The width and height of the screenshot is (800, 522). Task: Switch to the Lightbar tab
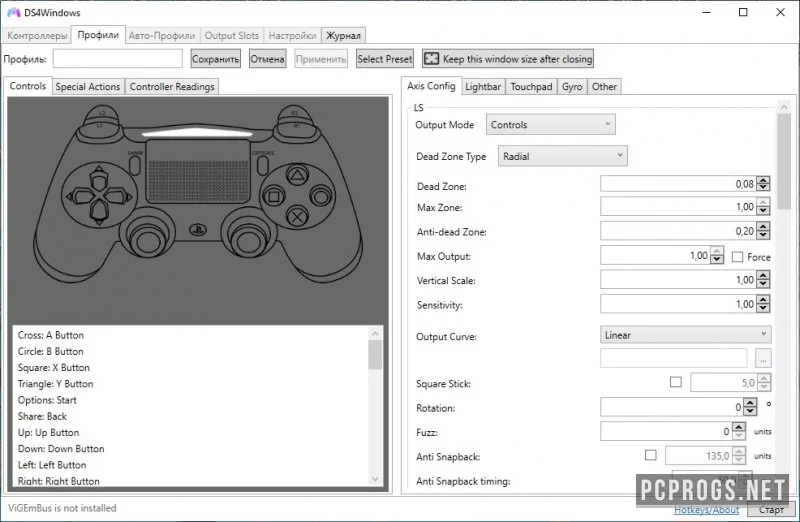pos(483,87)
